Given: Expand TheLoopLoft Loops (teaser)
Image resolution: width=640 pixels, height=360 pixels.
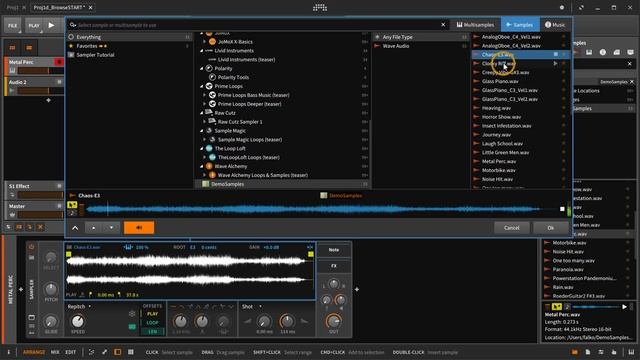Looking at the screenshot, I should [x=204, y=157].
